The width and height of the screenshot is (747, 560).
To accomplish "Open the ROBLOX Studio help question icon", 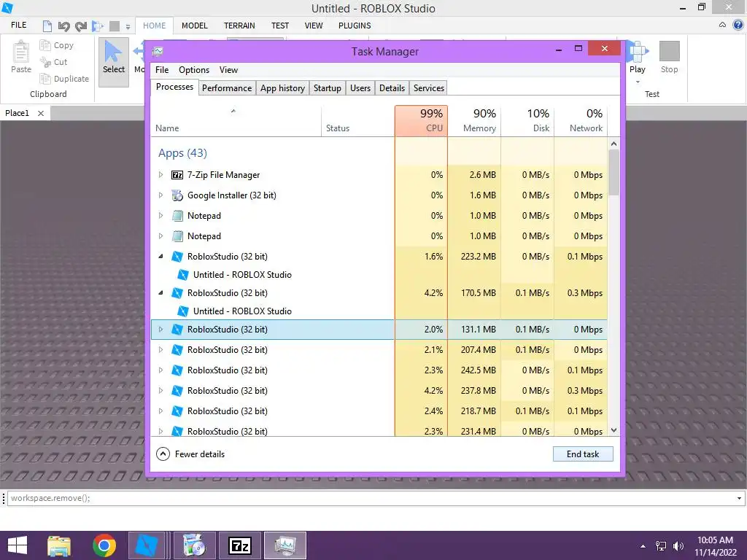I will [x=738, y=25].
